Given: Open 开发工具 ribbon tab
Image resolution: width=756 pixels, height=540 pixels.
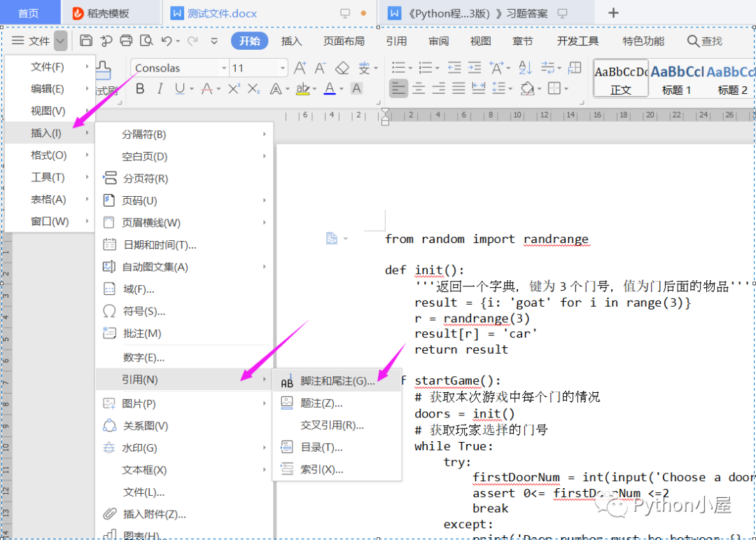Looking at the screenshot, I should tap(577, 41).
